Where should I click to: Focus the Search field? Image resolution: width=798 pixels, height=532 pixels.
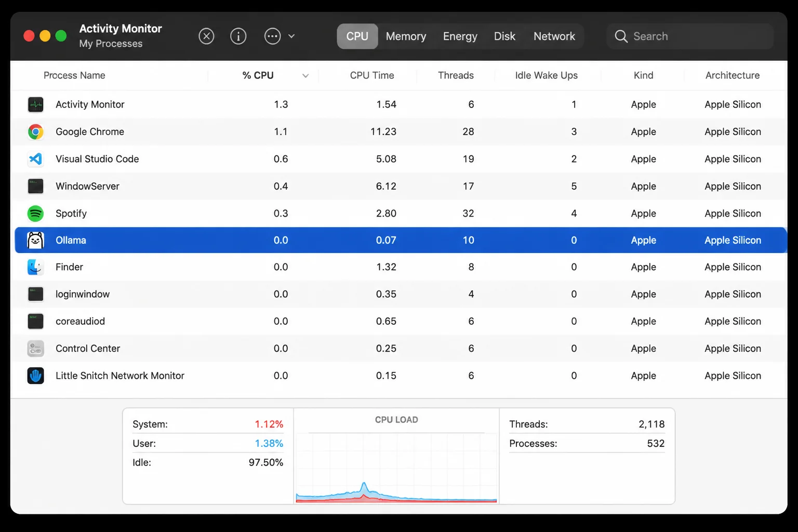tap(690, 36)
